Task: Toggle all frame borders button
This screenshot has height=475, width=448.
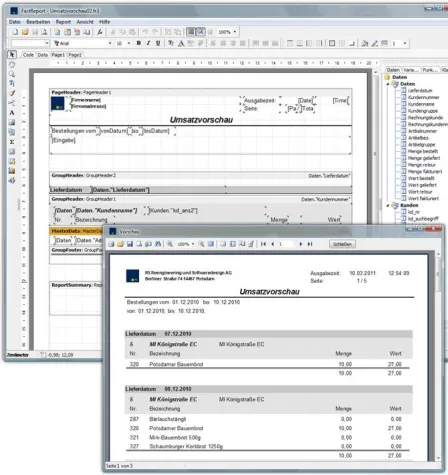Action: tap(332, 43)
